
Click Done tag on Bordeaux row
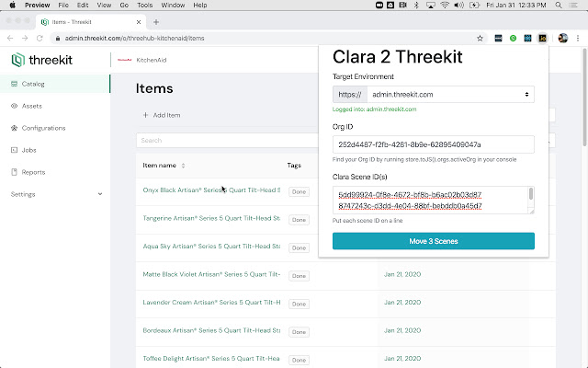click(299, 332)
